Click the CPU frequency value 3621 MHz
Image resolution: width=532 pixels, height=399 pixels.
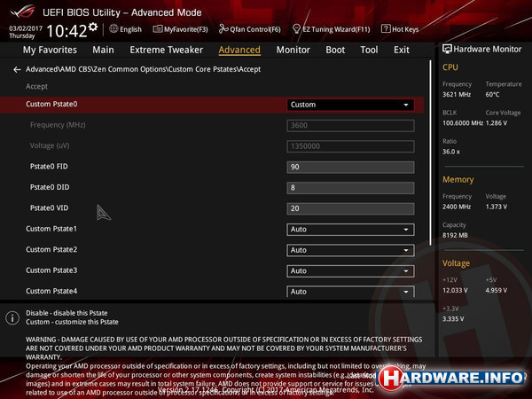[457, 94]
